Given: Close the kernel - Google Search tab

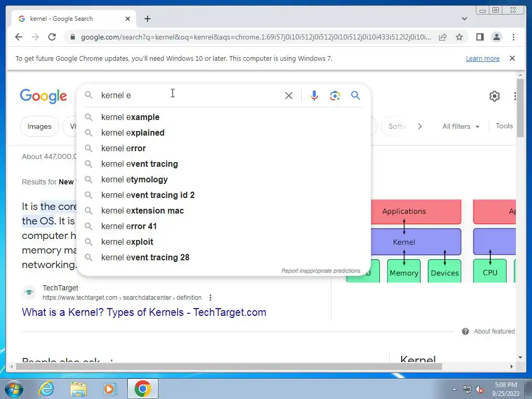Looking at the screenshot, I should (x=128, y=19).
